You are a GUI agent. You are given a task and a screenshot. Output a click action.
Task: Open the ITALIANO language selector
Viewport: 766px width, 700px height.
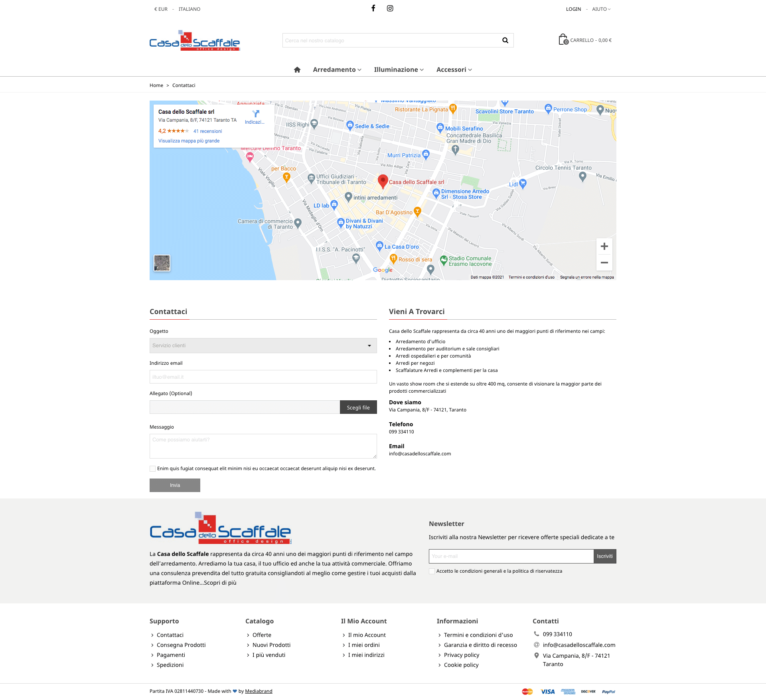point(190,9)
